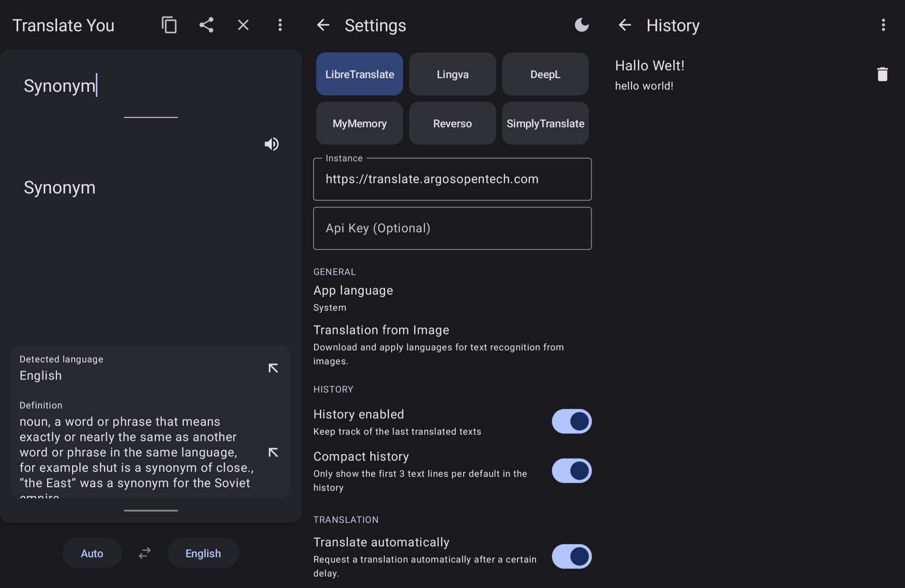Open the App language setting
This screenshot has height=588, width=905.
click(x=452, y=298)
